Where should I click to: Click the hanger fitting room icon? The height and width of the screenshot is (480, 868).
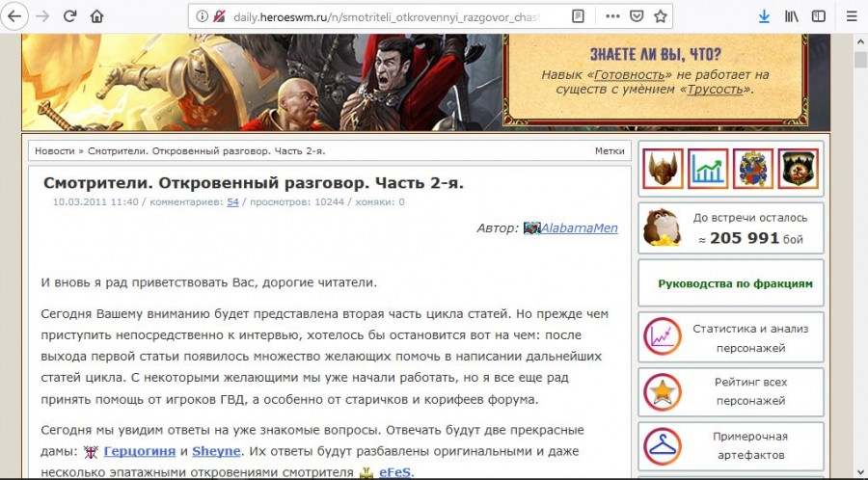click(x=662, y=445)
